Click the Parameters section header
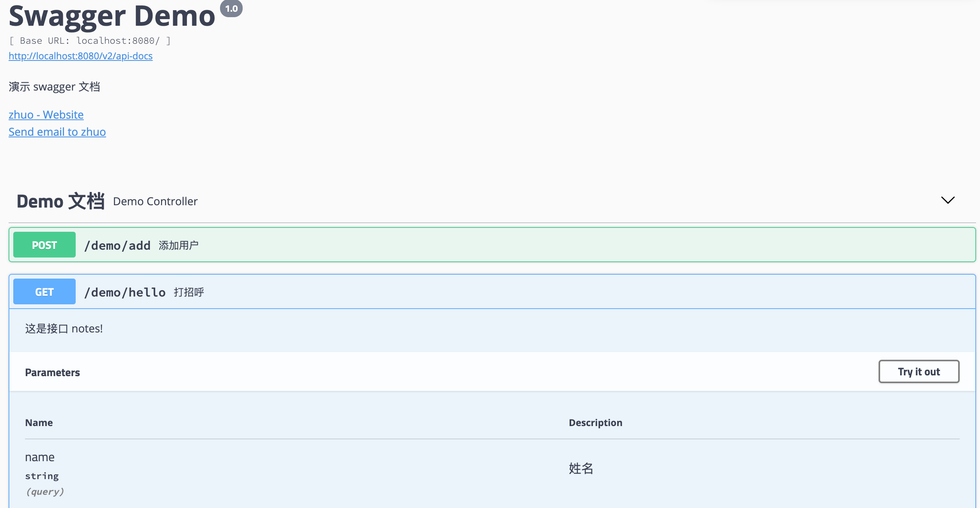980x508 pixels. pyautogui.click(x=52, y=373)
